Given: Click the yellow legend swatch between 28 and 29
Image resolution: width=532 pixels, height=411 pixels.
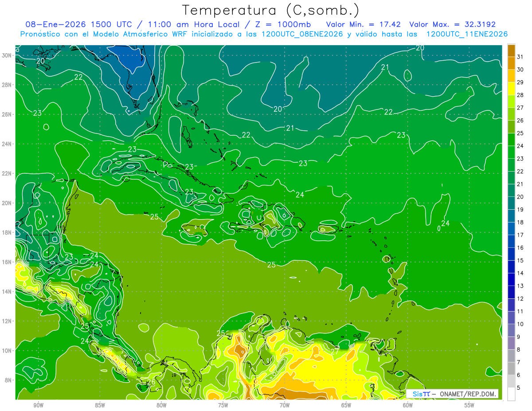Looking at the screenshot, I should pyautogui.click(x=511, y=89).
